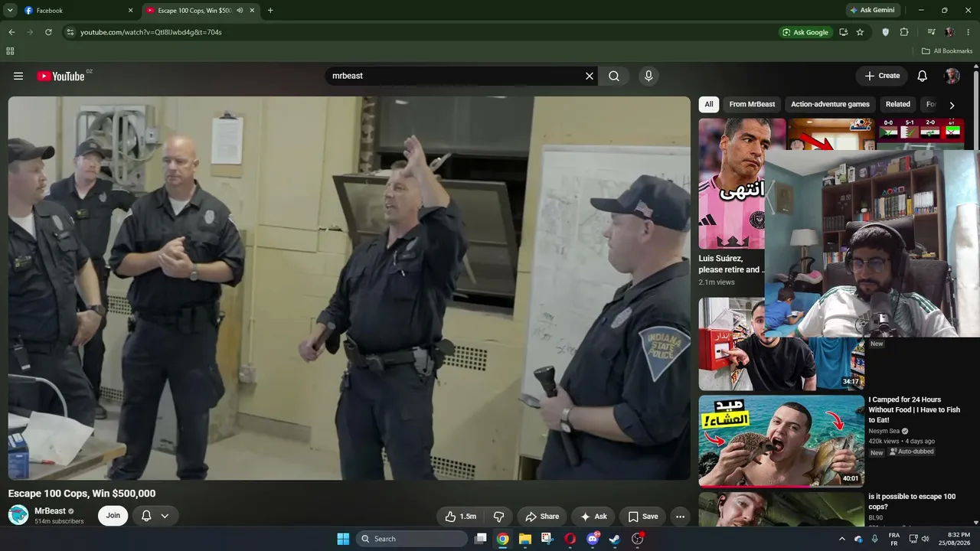Open All Bookmarks folder
980x551 pixels.
[947, 51]
